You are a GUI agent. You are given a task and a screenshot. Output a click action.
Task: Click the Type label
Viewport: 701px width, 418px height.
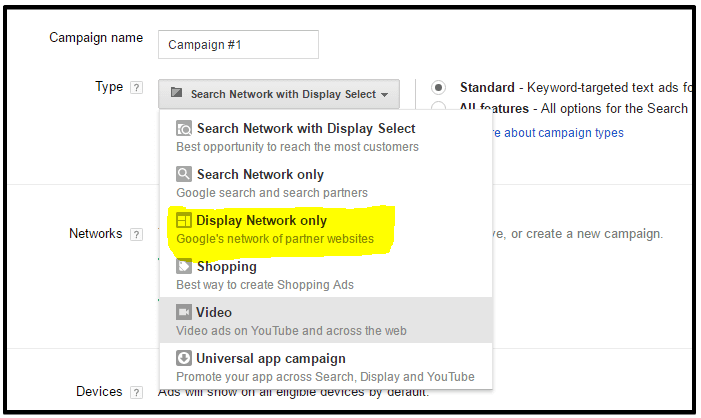click(109, 86)
